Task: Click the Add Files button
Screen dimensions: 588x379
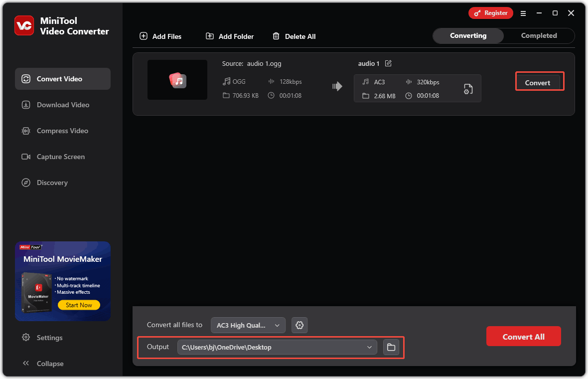Action: pyautogui.click(x=160, y=36)
